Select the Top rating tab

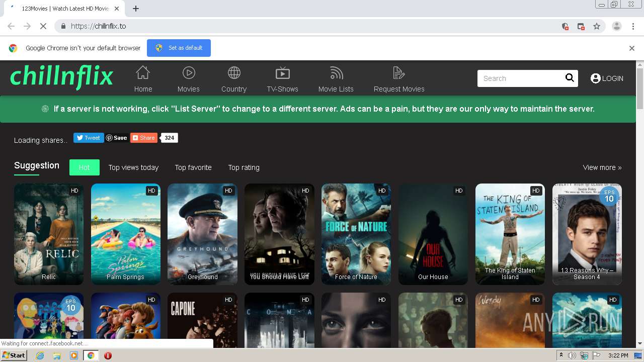[244, 167]
